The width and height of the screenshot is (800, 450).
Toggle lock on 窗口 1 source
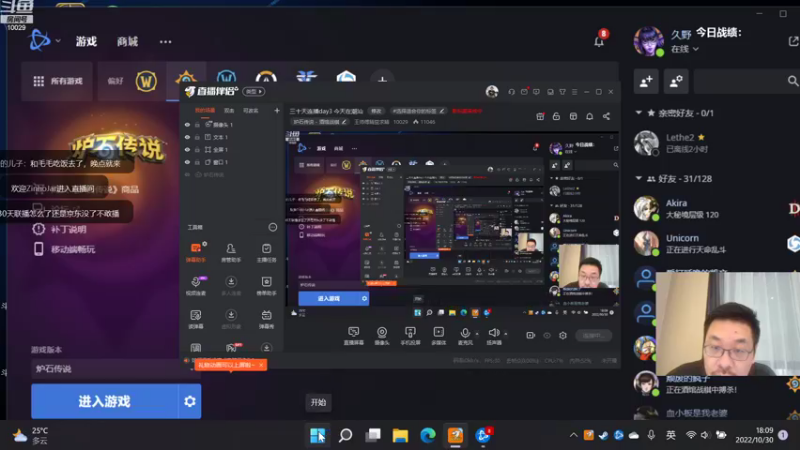pyautogui.click(x=197, y=162)
